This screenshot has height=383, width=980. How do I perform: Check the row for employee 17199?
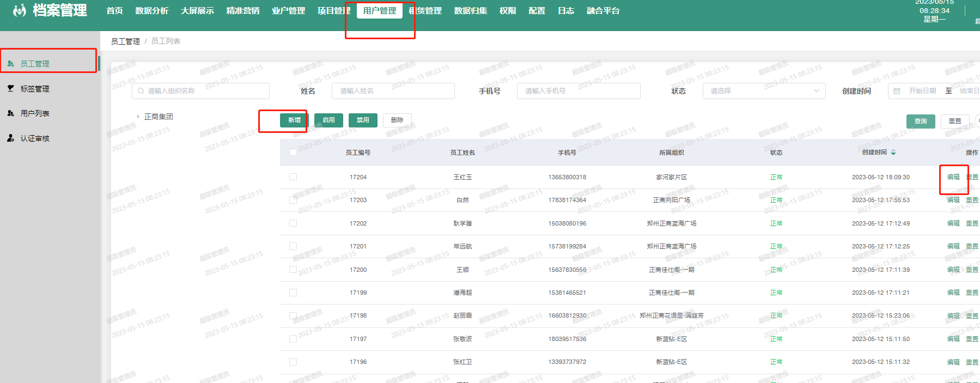point(293,293)
